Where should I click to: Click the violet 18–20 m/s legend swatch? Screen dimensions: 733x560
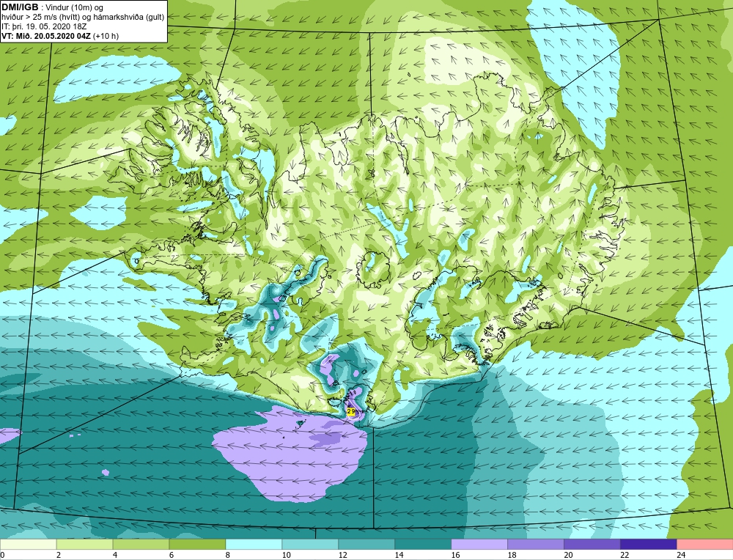[536, 545]
